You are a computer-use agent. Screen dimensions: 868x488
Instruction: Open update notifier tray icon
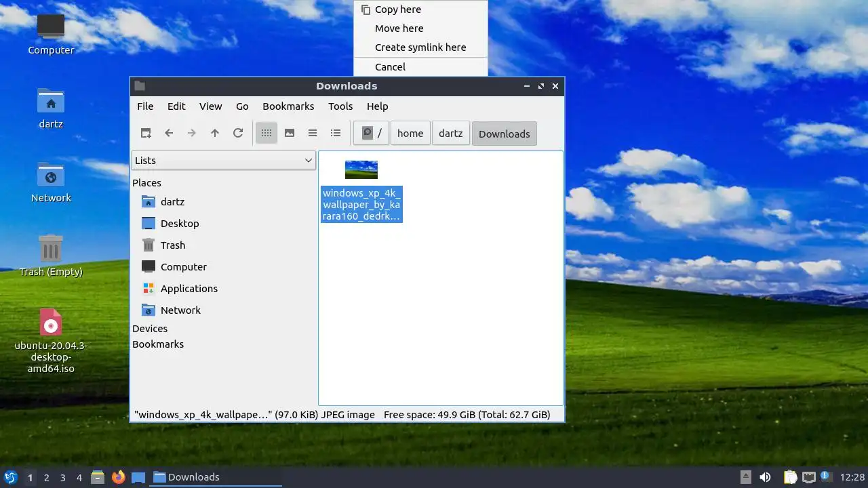pyautogui.click(x=825, y=476)
